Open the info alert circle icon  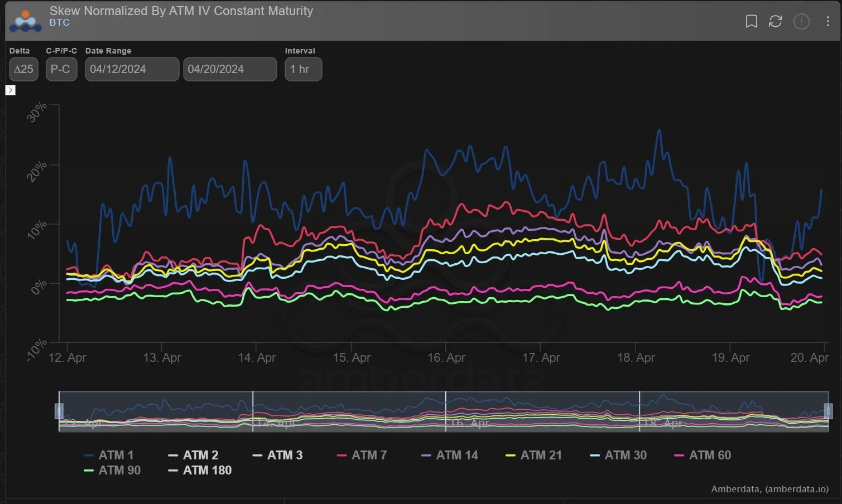click(801, 22)
